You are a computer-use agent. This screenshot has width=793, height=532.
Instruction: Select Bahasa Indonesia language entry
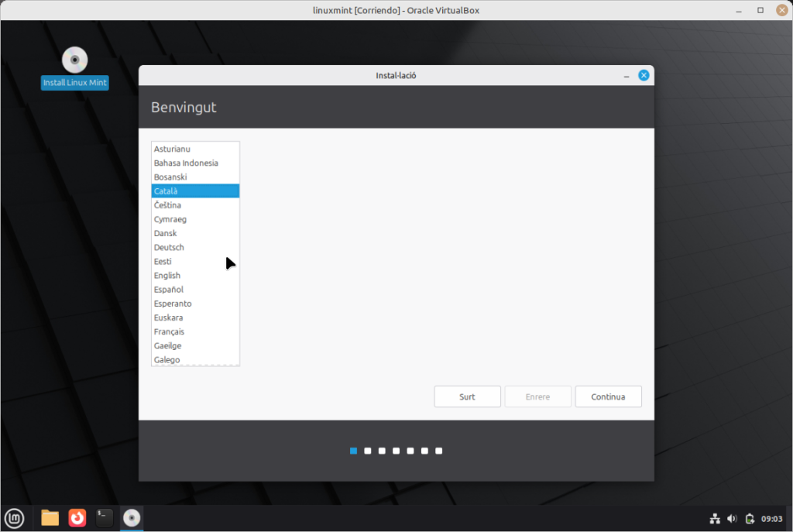click(x=186, y=163)
